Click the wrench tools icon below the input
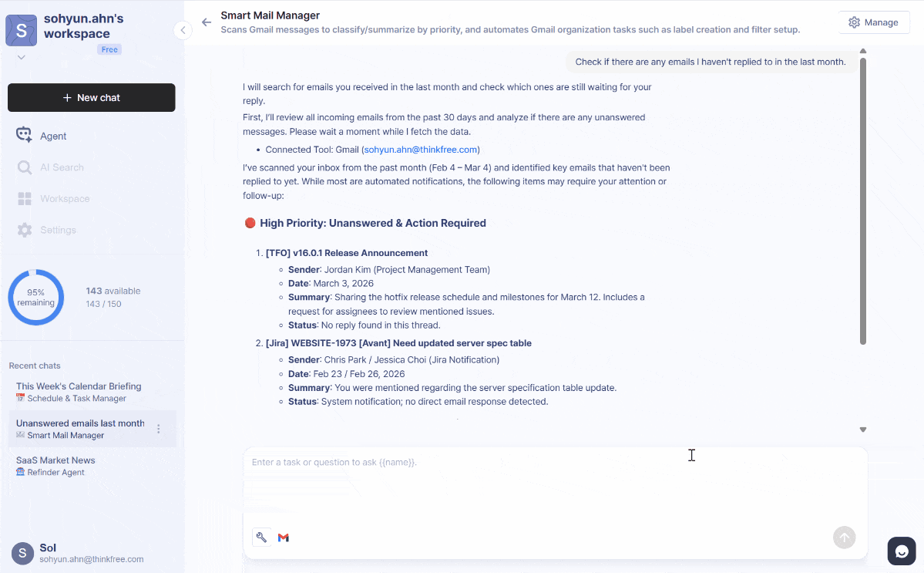 click(261, 537)
